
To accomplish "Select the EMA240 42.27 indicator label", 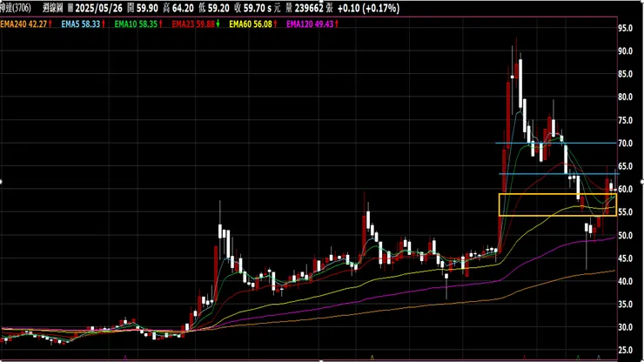I will point(23,24).
